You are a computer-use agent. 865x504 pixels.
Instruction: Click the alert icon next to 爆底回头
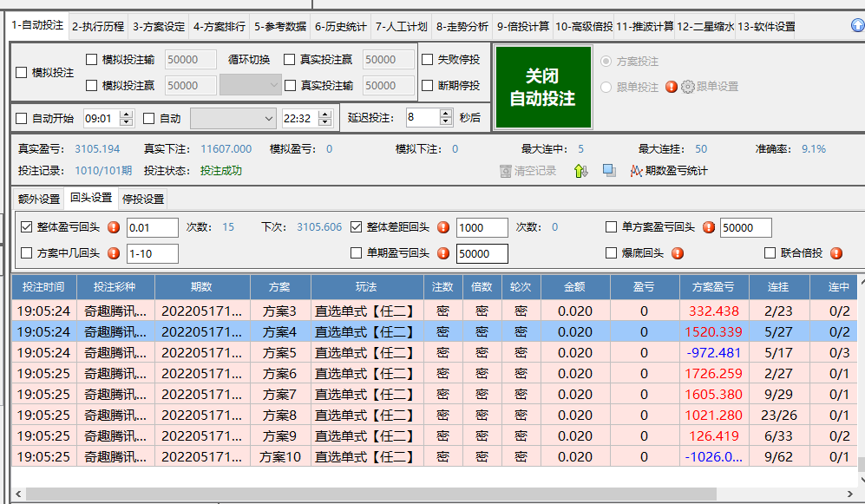pos(678,253)
